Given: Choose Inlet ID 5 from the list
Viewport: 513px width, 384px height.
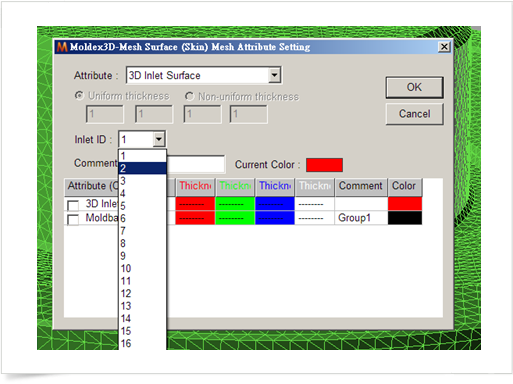Looking at the screenshot, I should [x=142, y=206].
